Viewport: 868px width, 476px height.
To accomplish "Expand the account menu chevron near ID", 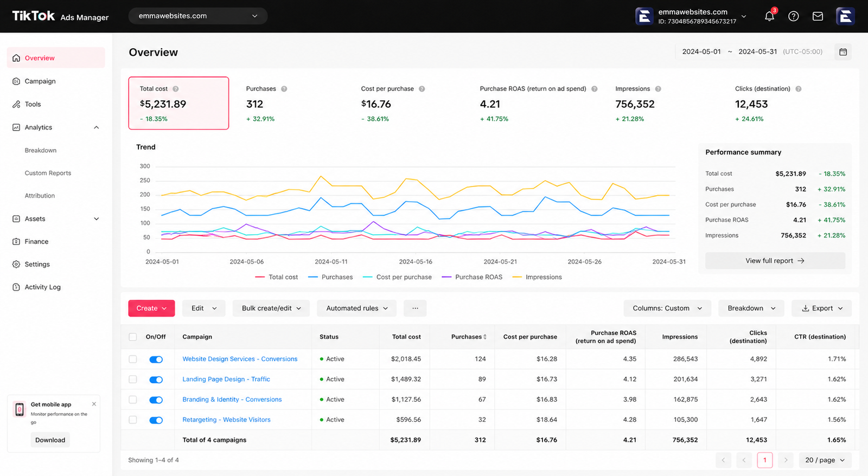I will point(744,16).
